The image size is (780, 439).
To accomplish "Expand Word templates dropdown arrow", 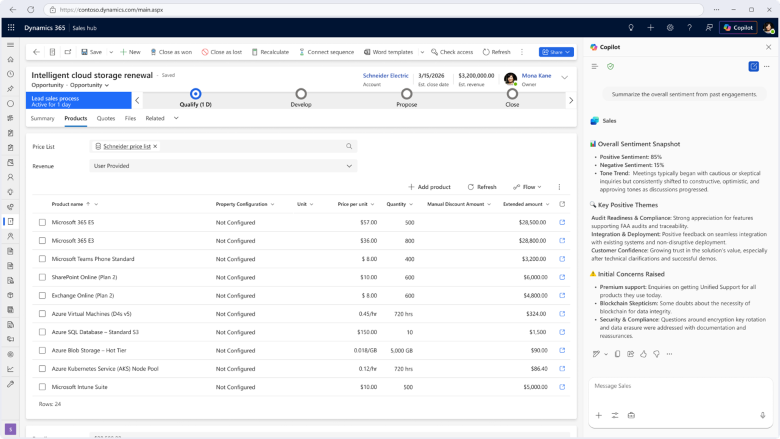I will coord(422,52).
